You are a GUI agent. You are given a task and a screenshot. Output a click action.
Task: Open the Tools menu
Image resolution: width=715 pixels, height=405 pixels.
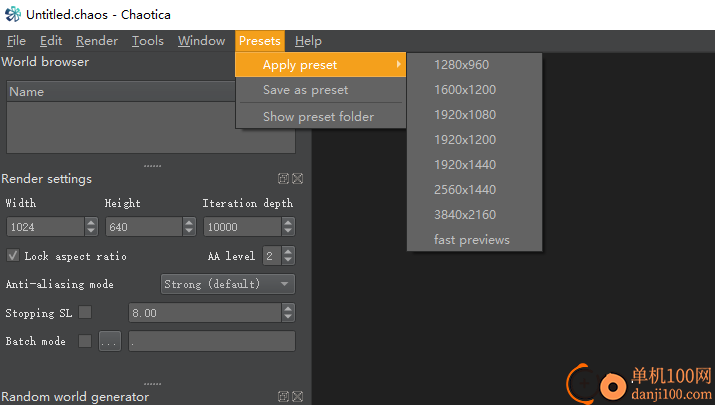[148, 41]
